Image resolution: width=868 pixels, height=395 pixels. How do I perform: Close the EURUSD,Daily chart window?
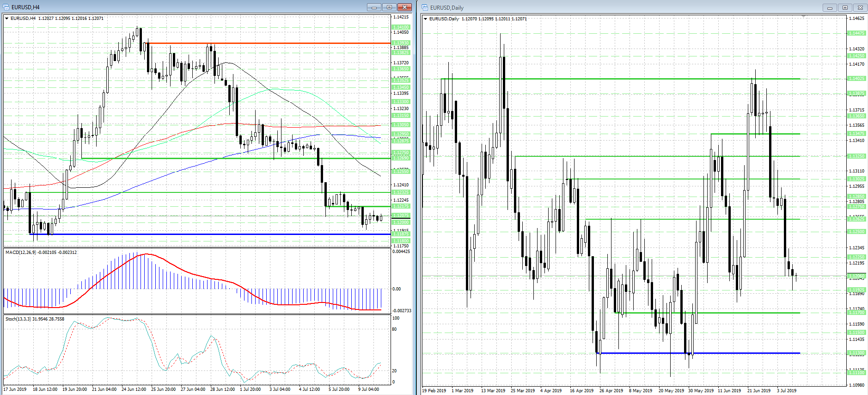[860, 7]
